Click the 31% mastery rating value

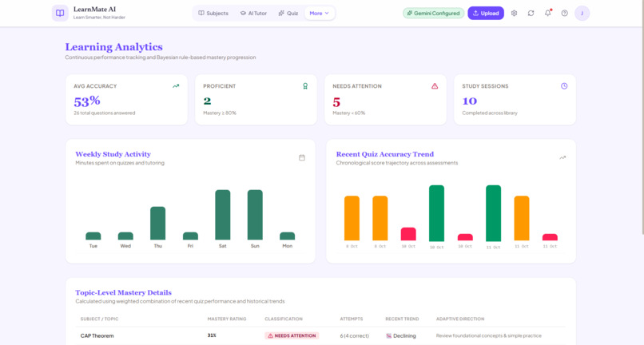212,335
